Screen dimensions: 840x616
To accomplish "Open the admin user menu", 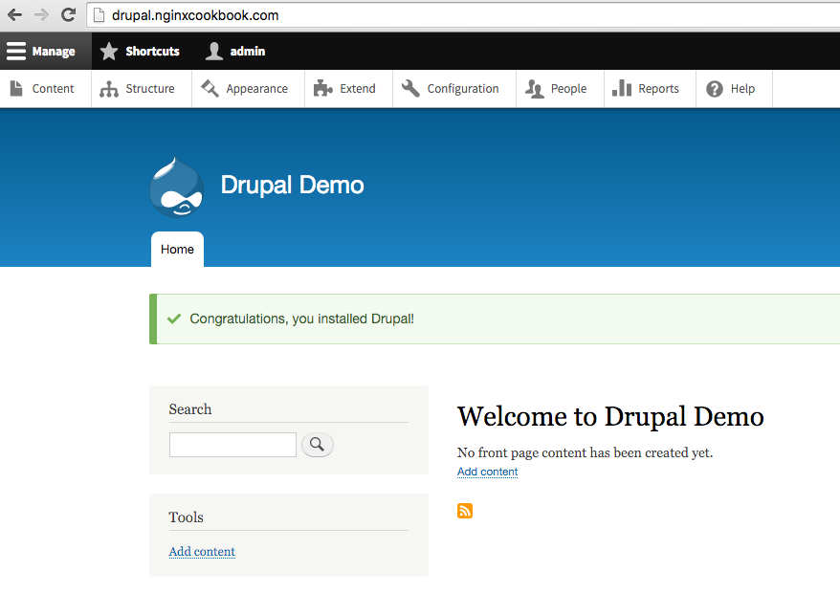I will pyautogui.click(x=235, y=52).
